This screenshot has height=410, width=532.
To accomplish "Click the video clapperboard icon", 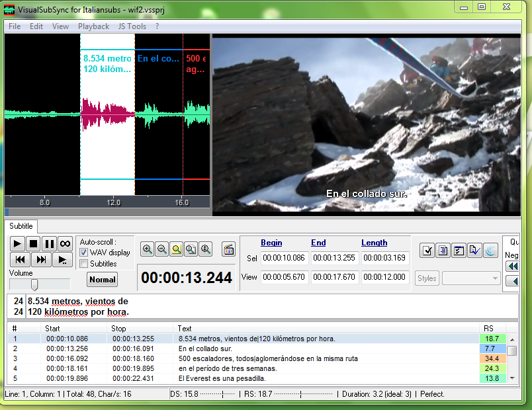I will tap(228, 249).
